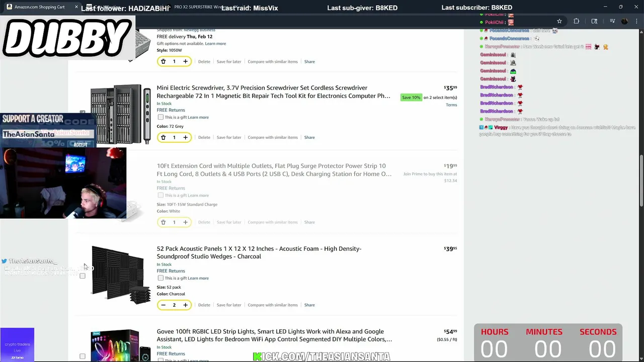Click the Acoustic Panels quantity value 2
Image resolution: width=644 pixels, height=362 pixels.
(x=174, y=305)
